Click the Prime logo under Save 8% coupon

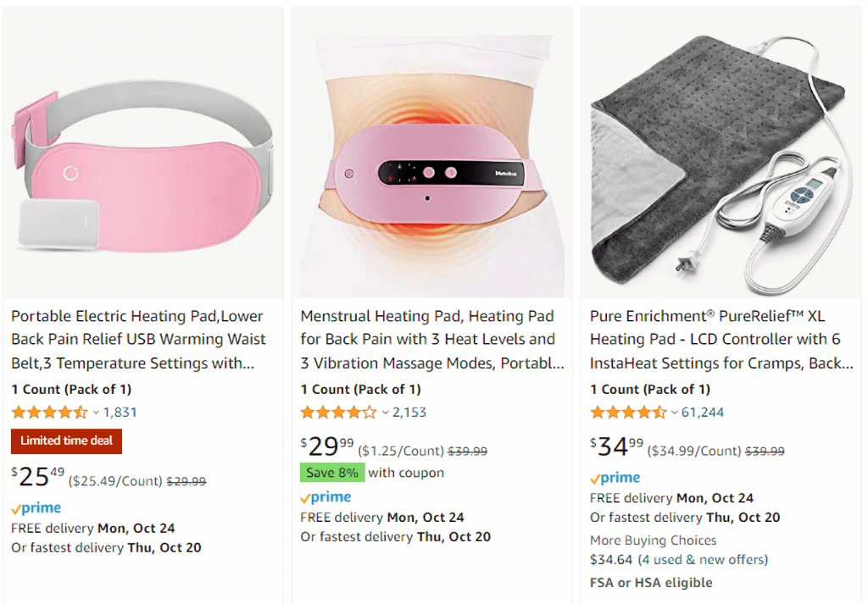tap(325, 497)
